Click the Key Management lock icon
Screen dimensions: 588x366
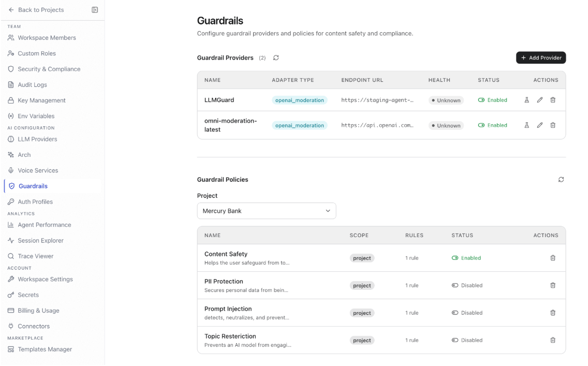[x=11, y=100]
